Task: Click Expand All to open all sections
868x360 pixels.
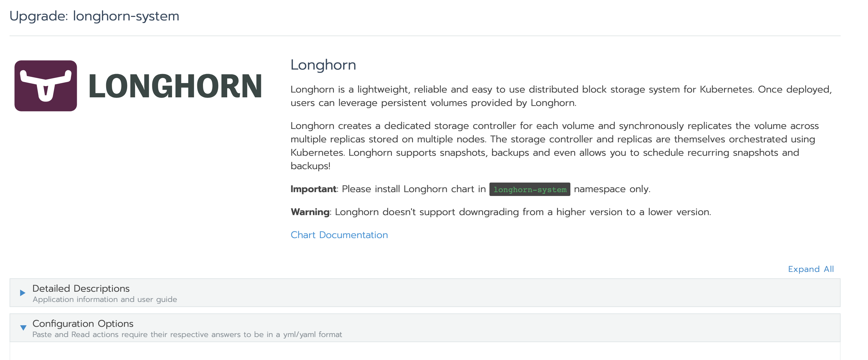Action: [x=810, y=269]
